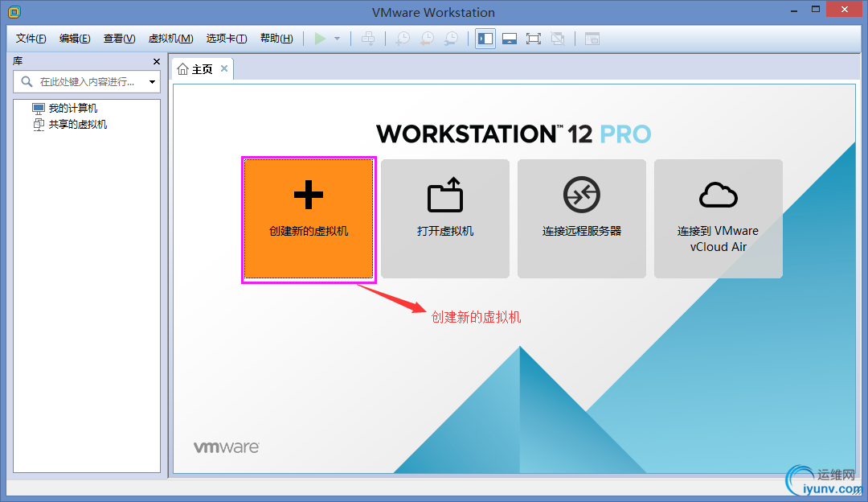
Task: Minimize the VMware Workstation window
Action: point(794,10)
